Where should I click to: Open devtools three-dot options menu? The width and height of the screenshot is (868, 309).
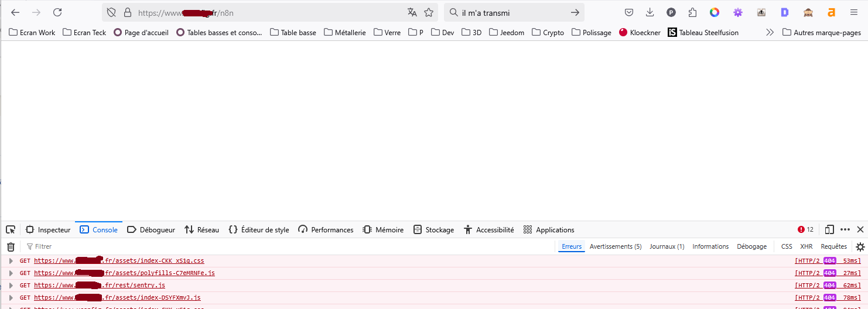coord(845,230)
